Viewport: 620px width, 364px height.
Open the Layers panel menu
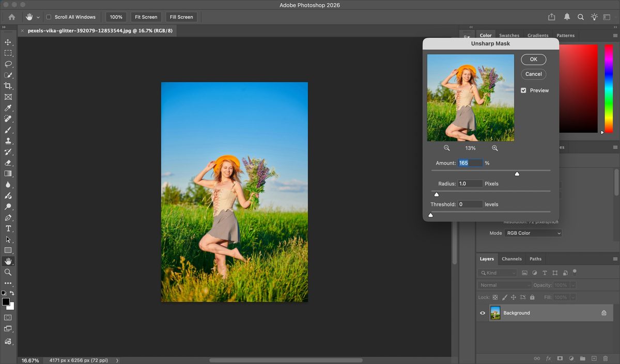[x=615, y=259]
